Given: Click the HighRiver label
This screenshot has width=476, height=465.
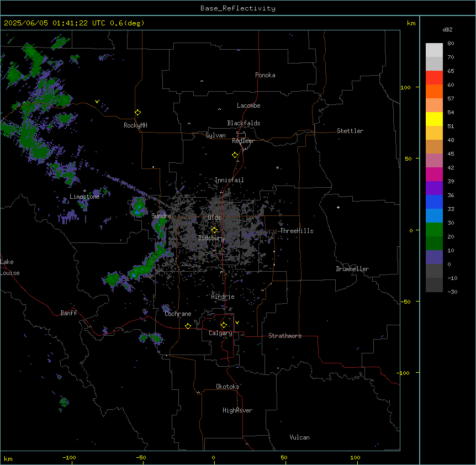Looking at the screenshot, I should tap(237, 410).
